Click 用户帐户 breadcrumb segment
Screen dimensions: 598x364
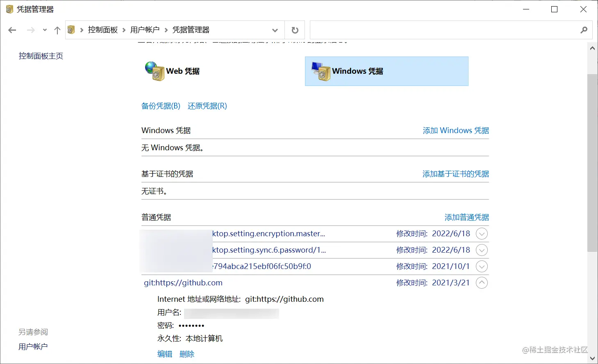[x=145, y=30]
